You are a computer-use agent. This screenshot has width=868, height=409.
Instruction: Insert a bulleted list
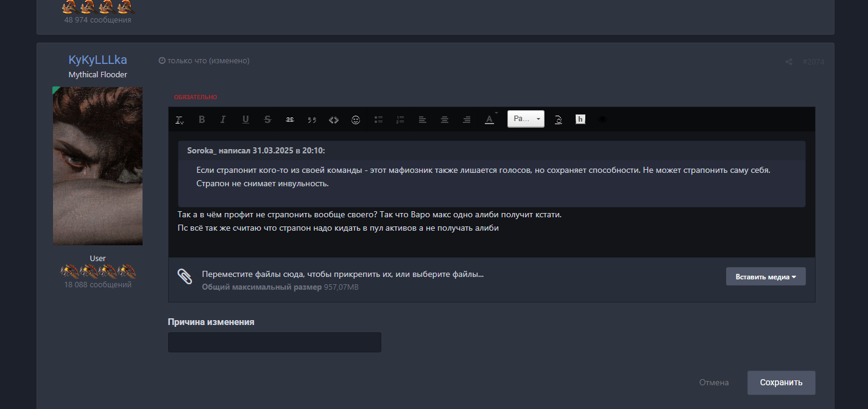tap(378, 120)
